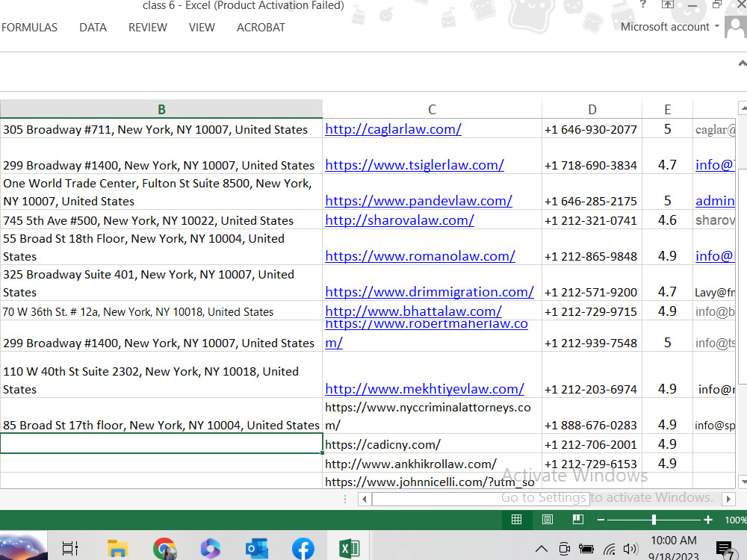Open the volume control tray icon

point(630,549)
